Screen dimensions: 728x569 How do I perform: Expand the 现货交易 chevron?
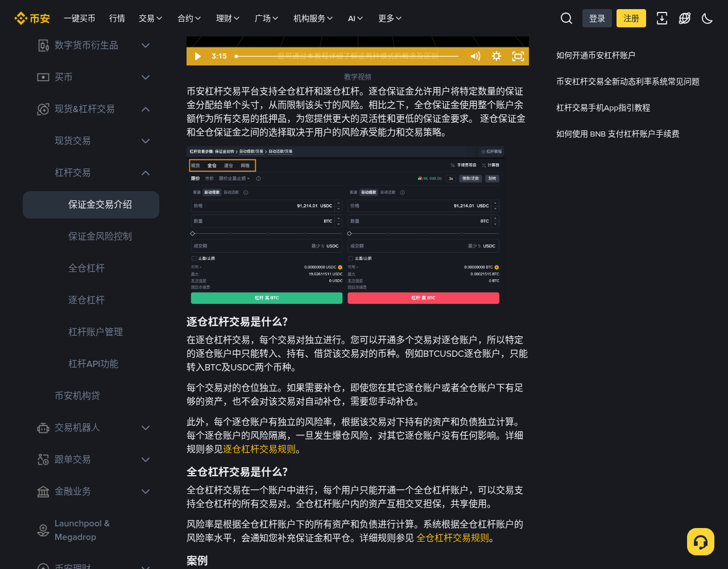click(x=146, y=141)
